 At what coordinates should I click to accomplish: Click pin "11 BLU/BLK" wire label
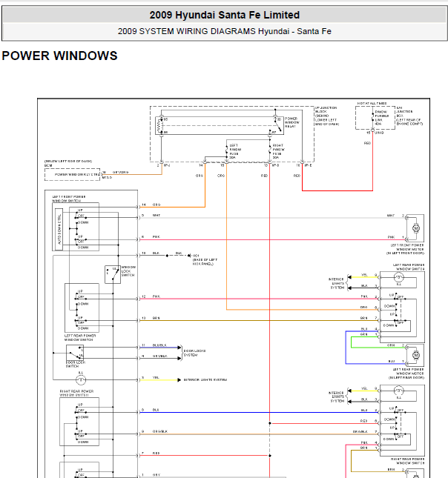click(x=154, y=345)
